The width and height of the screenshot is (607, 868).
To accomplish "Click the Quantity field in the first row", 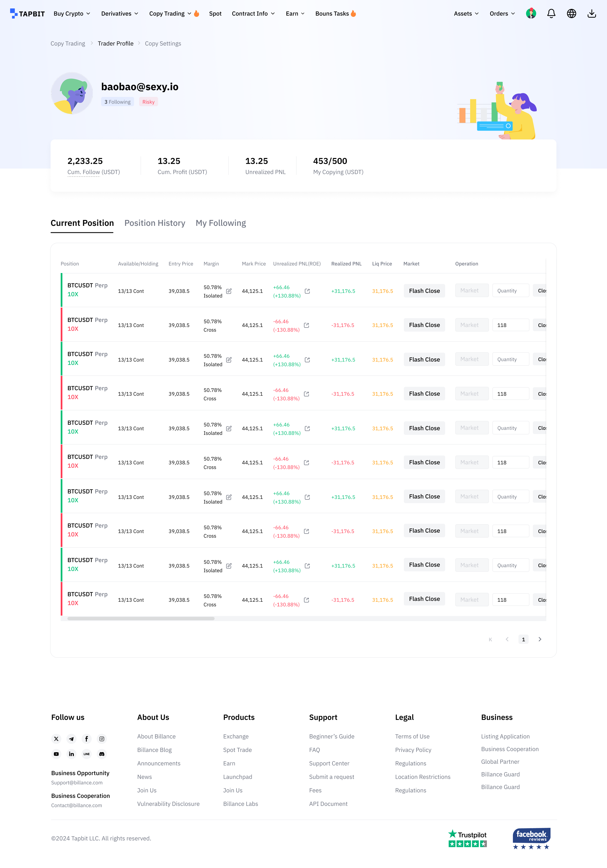I will 511,291.
